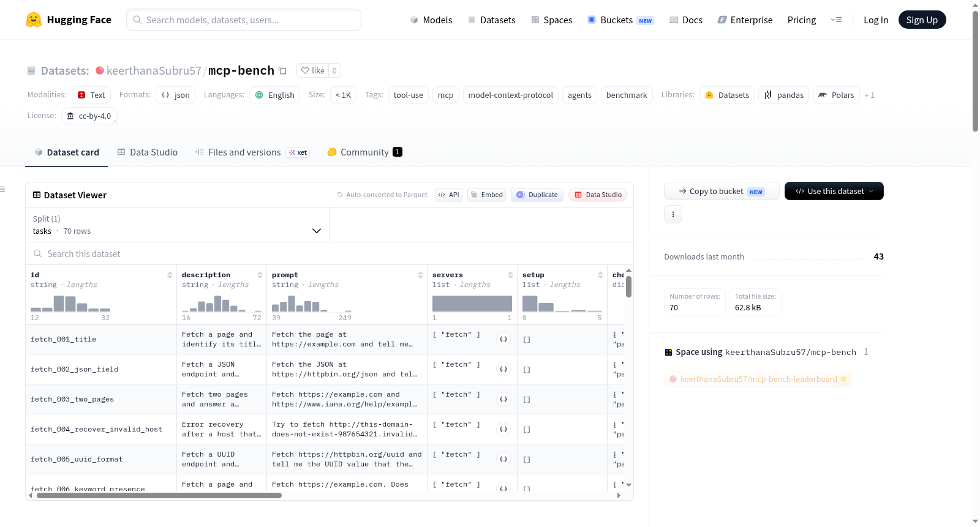Open the Community tab
Viewport: 980px width, 527px height.
(x=365, y=152)
